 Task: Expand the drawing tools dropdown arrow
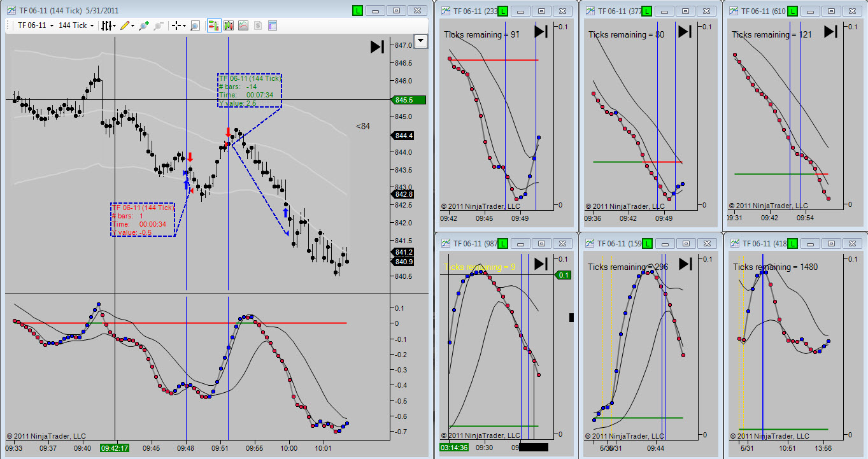[x=132, y=25]
